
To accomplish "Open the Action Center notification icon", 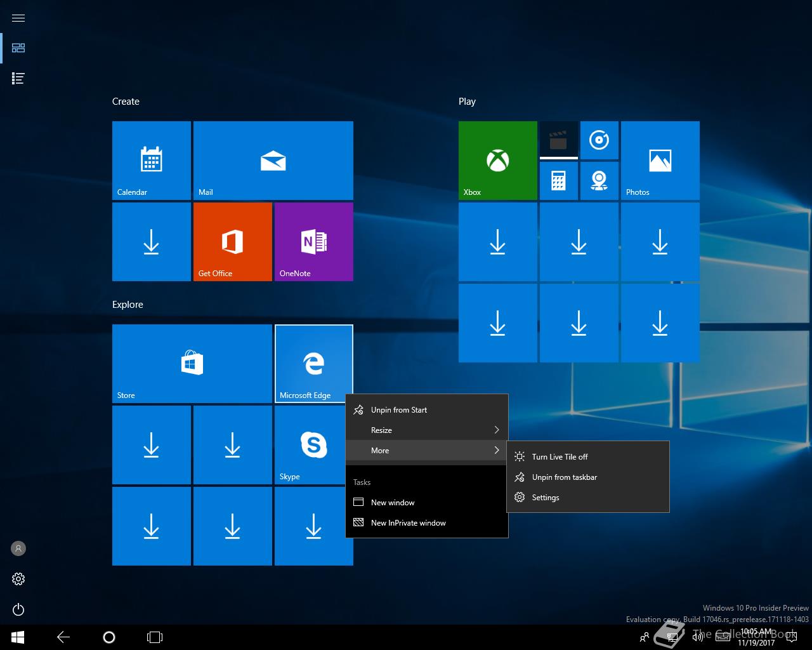I will tap(793, 637).
